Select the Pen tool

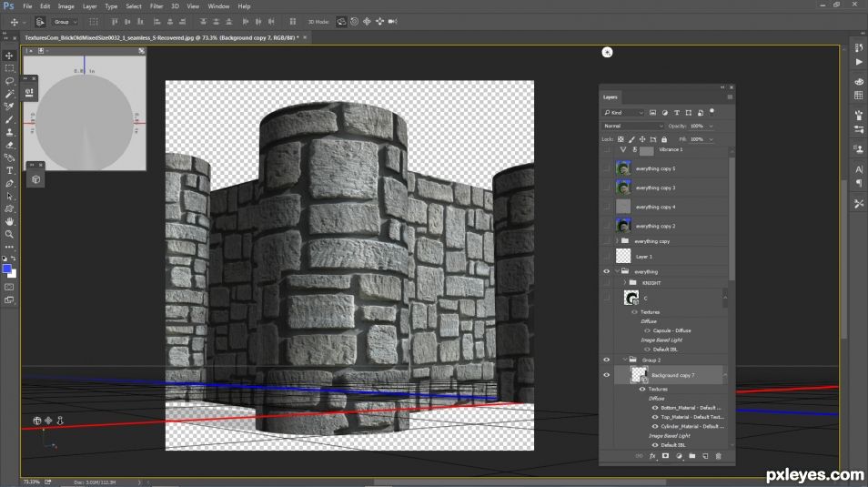click(9, 183)
